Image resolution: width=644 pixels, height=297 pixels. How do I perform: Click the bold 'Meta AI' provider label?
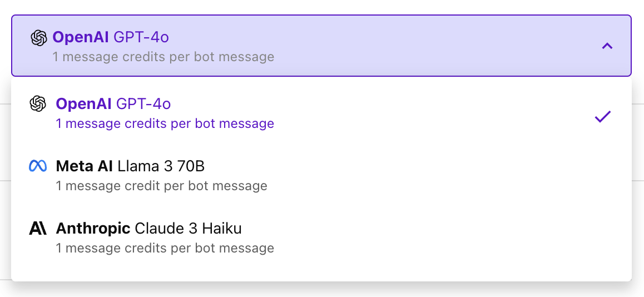click(x=85, y=166)
